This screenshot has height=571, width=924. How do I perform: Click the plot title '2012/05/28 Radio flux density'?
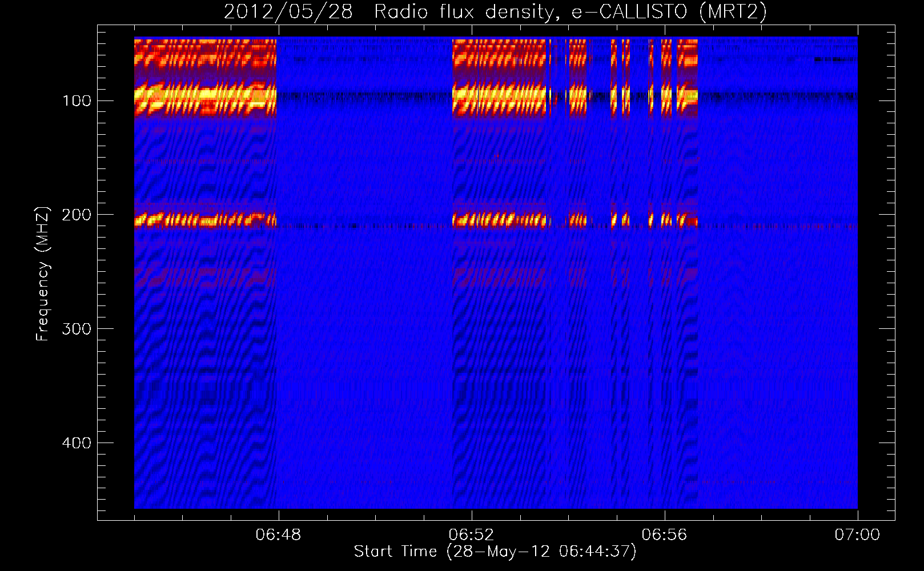(495, 12)
